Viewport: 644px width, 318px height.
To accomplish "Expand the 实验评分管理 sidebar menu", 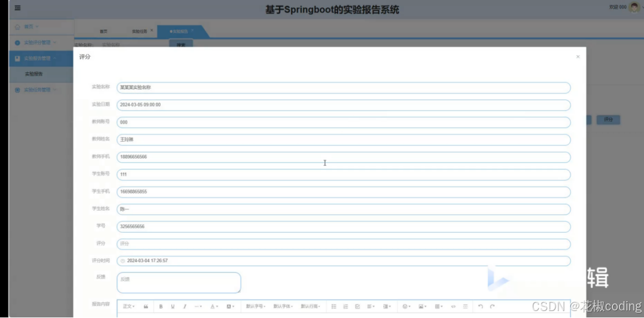I will 41,42.
